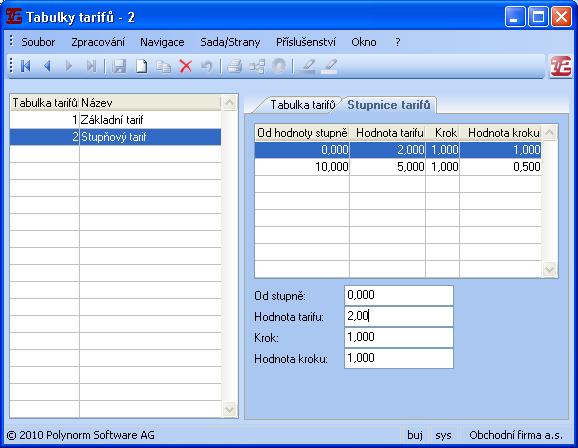Click the next record arrow icon
Viewport: 578px width, 448px height.
pos(69,66)
